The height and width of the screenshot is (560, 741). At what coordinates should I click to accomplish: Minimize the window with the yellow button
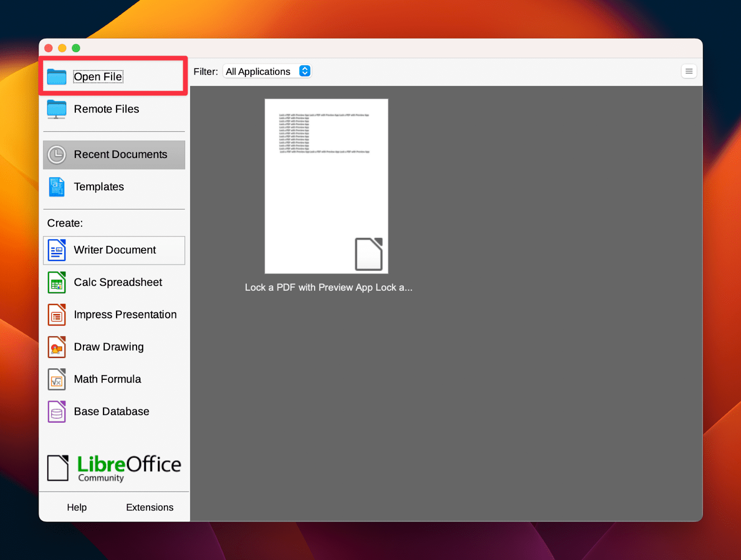[x=62, y=48]
